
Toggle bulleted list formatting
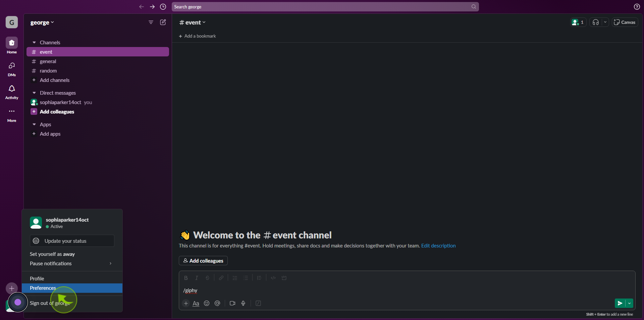[x=246, y=278]
